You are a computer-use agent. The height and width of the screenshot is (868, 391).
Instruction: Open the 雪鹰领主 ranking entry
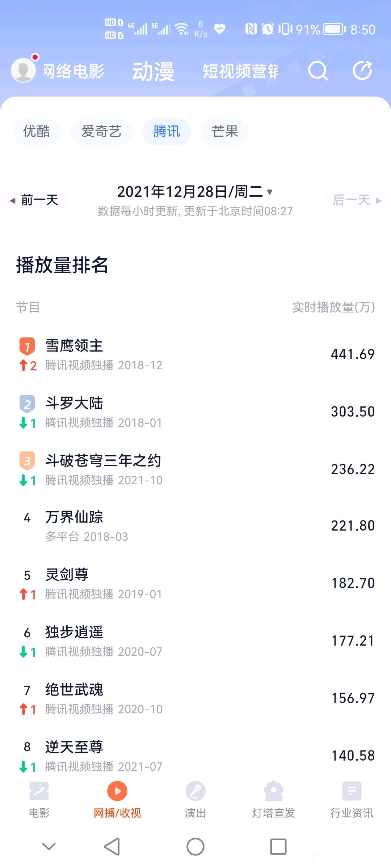(x=195, y=354)
